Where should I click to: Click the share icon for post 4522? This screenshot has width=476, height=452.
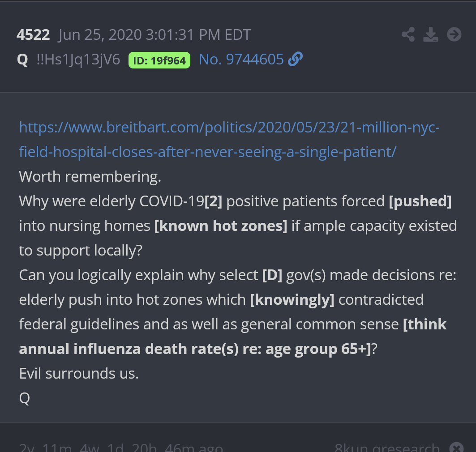(x=408, y=34)
